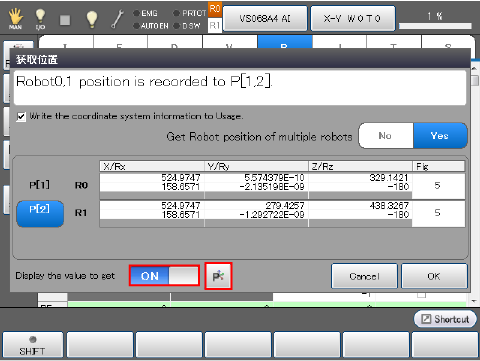
Task: Click the R0 row X value 524.9747
Action: point(181,178)
